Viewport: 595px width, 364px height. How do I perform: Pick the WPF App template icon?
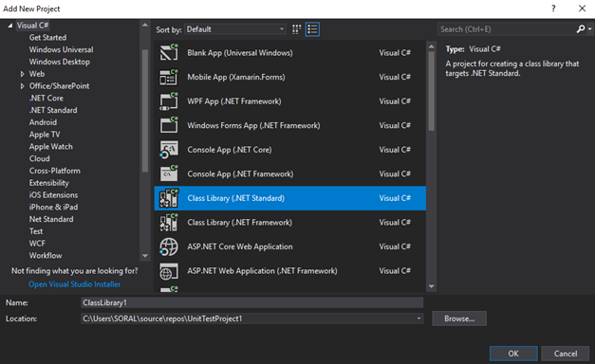point(169,101)
